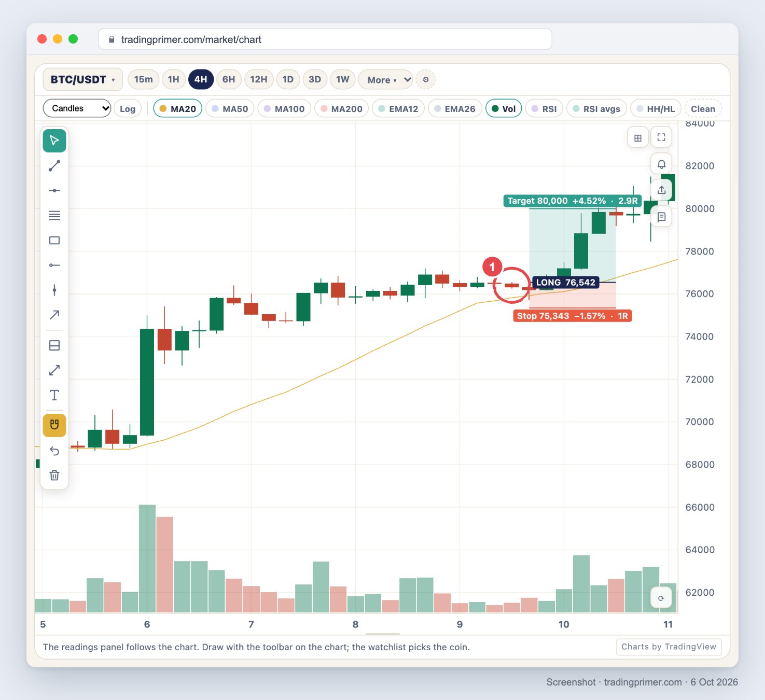Click the 80000 price axis label
Screen dimensions: 765x700
[x=700, y=208]
